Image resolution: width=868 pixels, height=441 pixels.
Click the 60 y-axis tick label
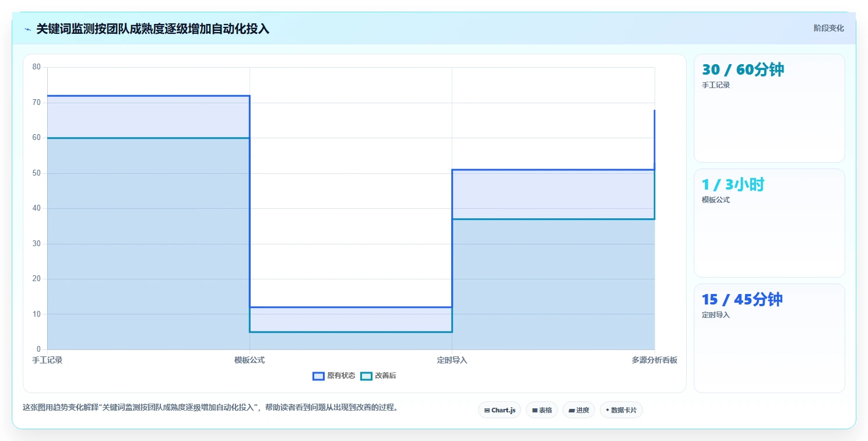tap(36, 138)
